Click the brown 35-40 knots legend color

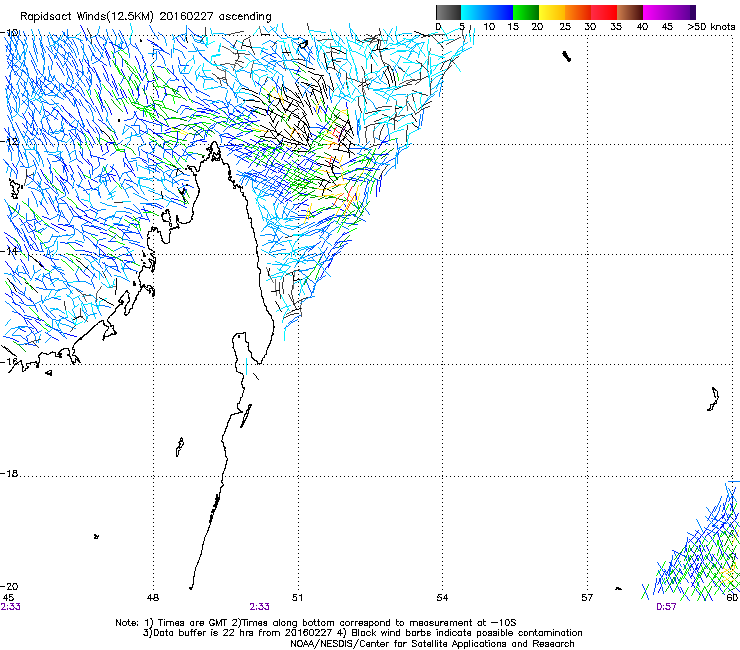pos(630,12)
